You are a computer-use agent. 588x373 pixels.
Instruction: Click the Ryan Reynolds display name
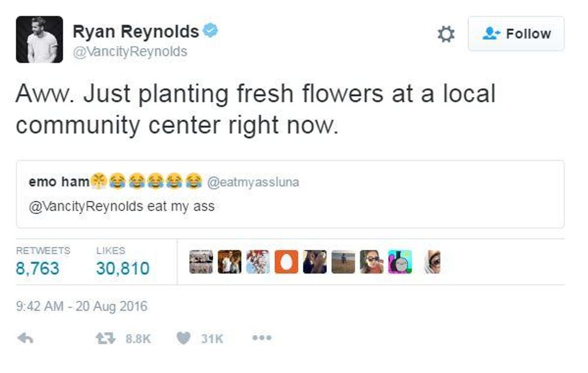pos(136,31)
